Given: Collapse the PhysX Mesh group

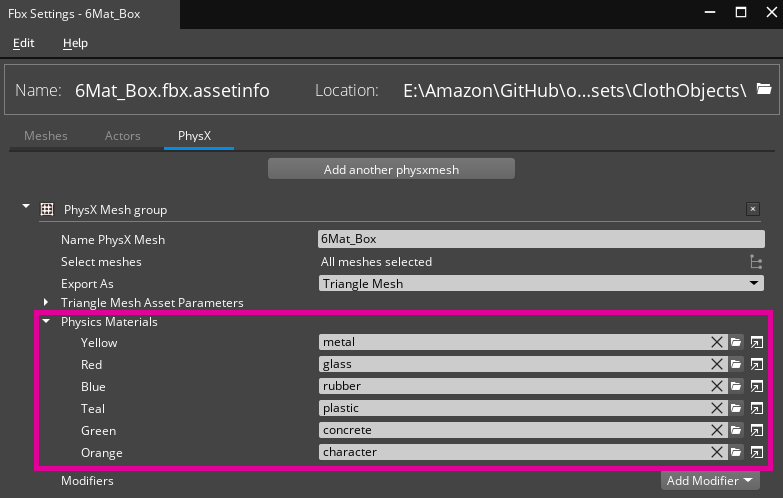Looking at the screenshot, I should (x=24, y=208).
